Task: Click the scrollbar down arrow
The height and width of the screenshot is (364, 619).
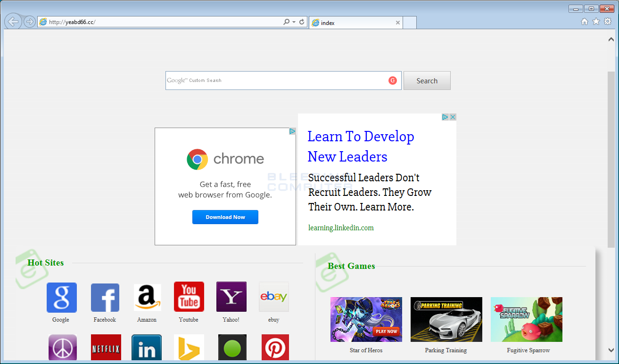Action: click(611, 350)
